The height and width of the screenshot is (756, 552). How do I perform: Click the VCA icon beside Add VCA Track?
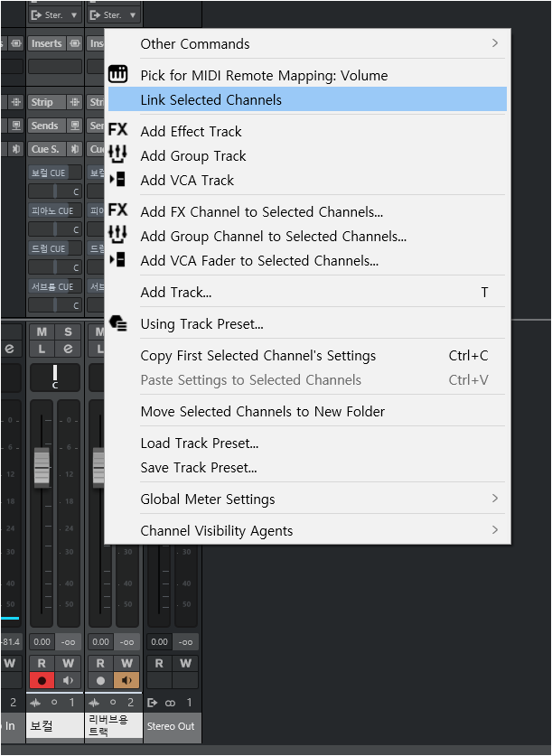point(118,180)
